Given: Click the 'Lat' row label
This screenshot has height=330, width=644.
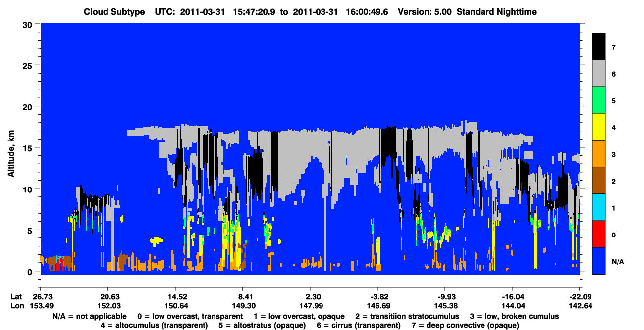Looking at the screenshot, I should click(x=16, y=297).
